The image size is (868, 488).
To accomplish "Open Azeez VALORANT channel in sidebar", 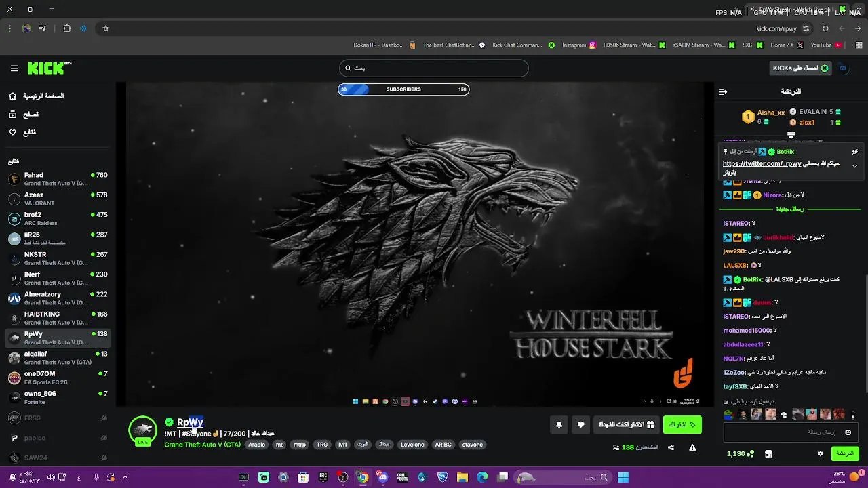I will click(58, 199).
